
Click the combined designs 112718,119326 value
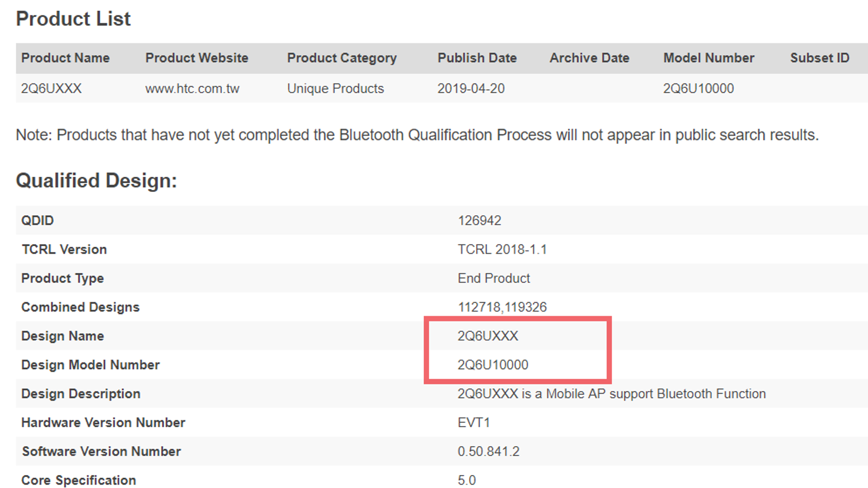(502, 307)
